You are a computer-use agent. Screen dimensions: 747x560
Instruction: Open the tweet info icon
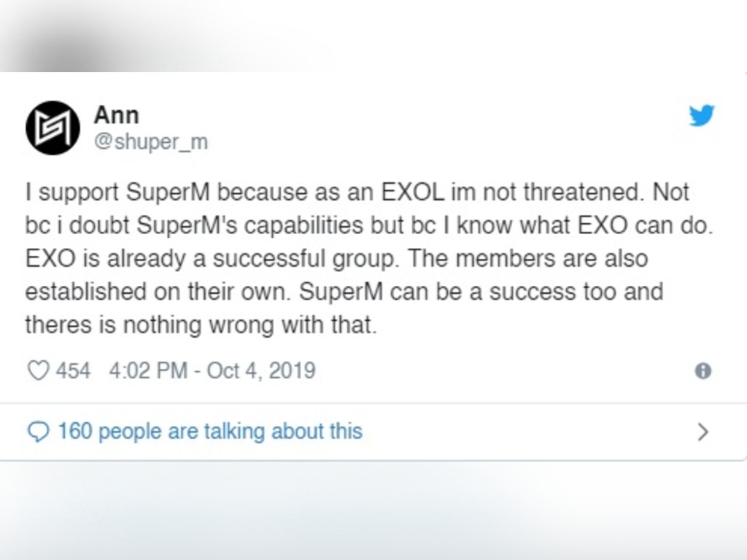tap(703, 370)
